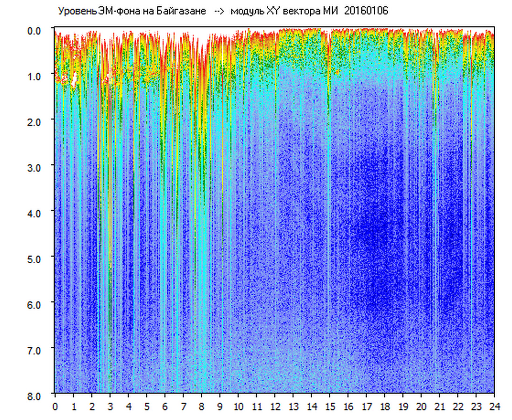Select hour 0 on the horizontal axis

tap(55, 406)
